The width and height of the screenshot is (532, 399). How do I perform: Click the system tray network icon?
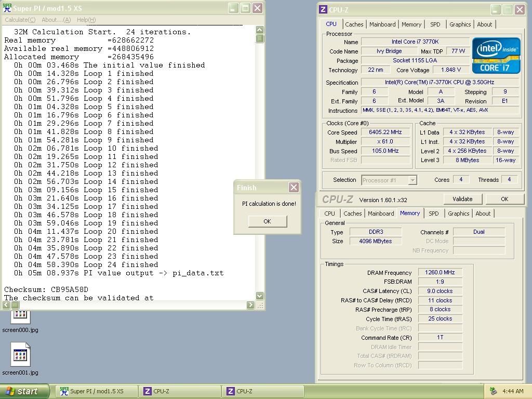point(493,391)
